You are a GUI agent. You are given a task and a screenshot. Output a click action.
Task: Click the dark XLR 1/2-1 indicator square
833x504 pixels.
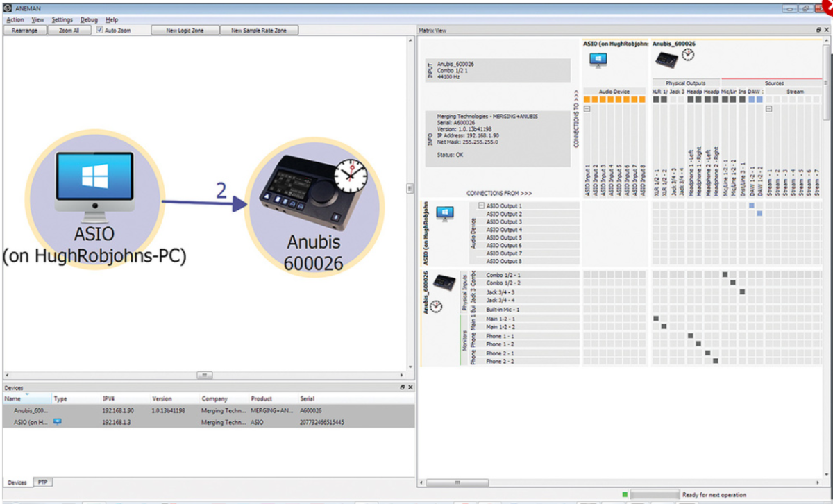tap(656, 99)
